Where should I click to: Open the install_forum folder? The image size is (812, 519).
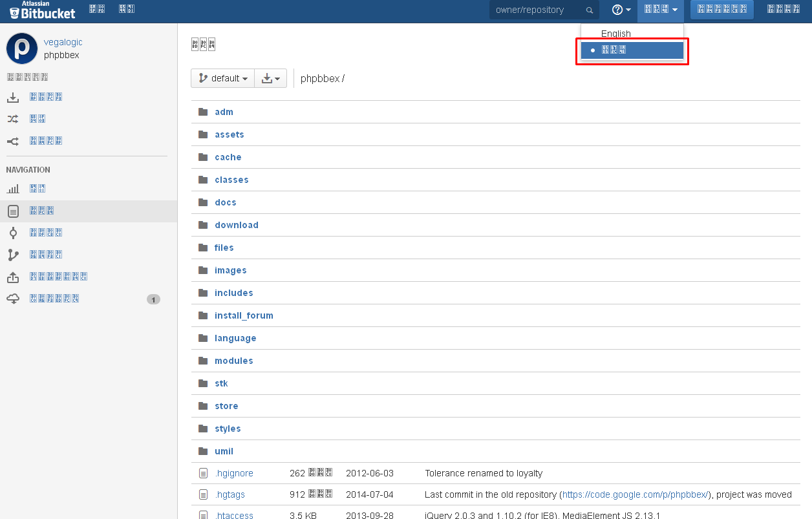244,315
